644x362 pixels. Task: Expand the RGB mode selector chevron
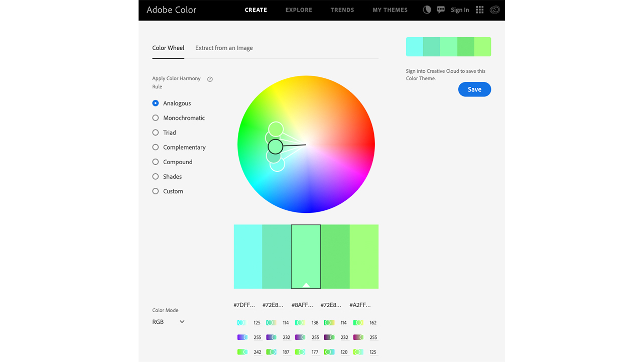(x=181, y=321)
